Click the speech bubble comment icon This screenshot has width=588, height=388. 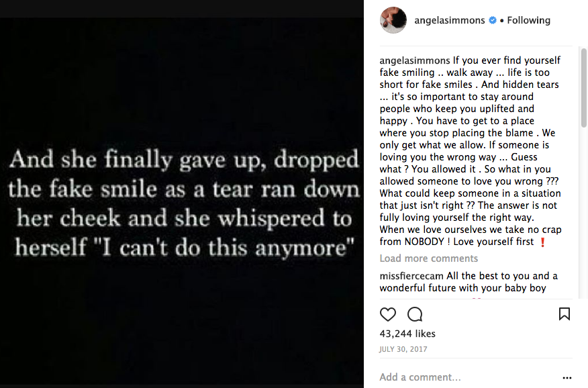click(x=415, y=314)
